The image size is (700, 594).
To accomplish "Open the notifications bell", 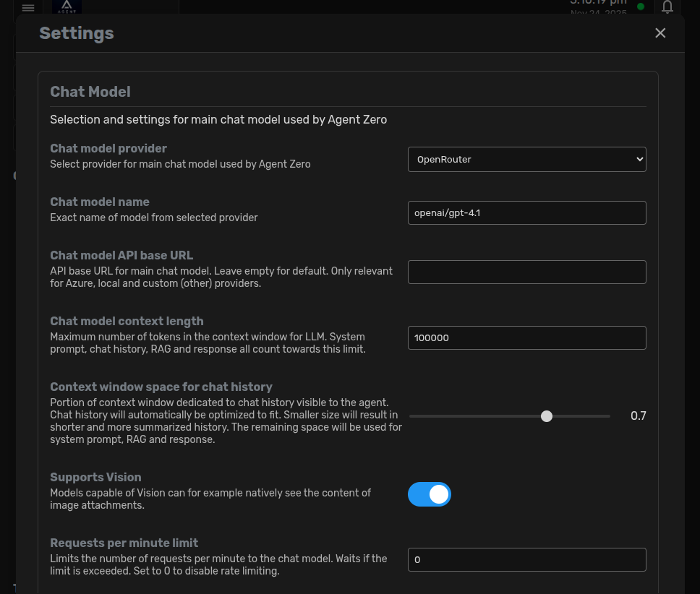I will [x=667, y=8].
